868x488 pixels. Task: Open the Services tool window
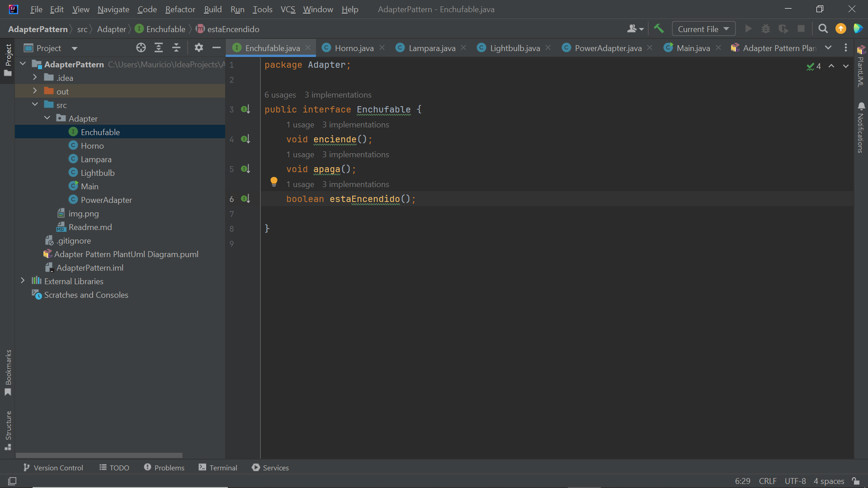pos(270,468)
